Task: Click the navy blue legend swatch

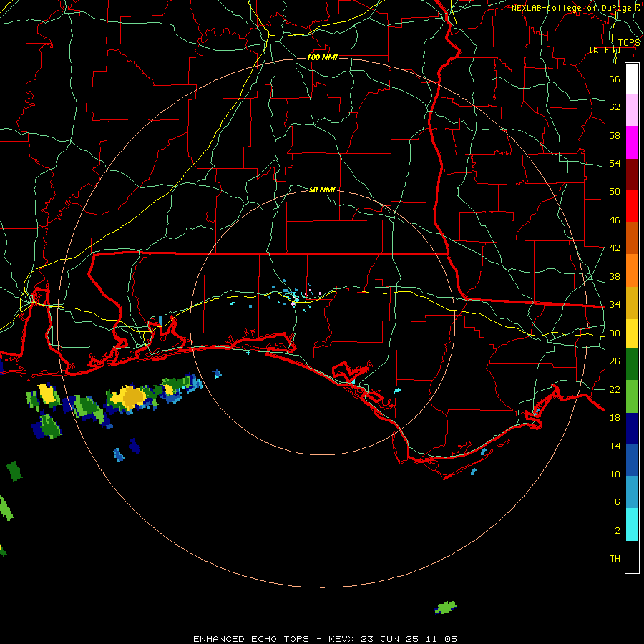Action: pos(632,429)
